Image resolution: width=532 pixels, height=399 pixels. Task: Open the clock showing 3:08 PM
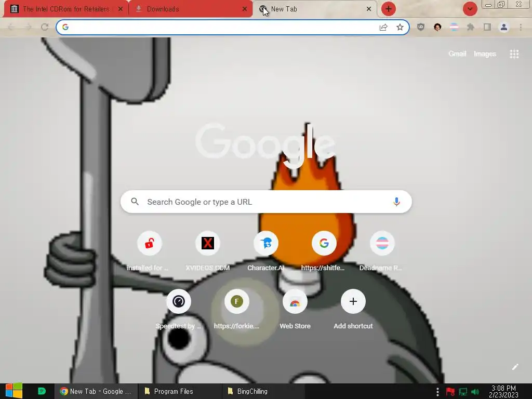503,391
